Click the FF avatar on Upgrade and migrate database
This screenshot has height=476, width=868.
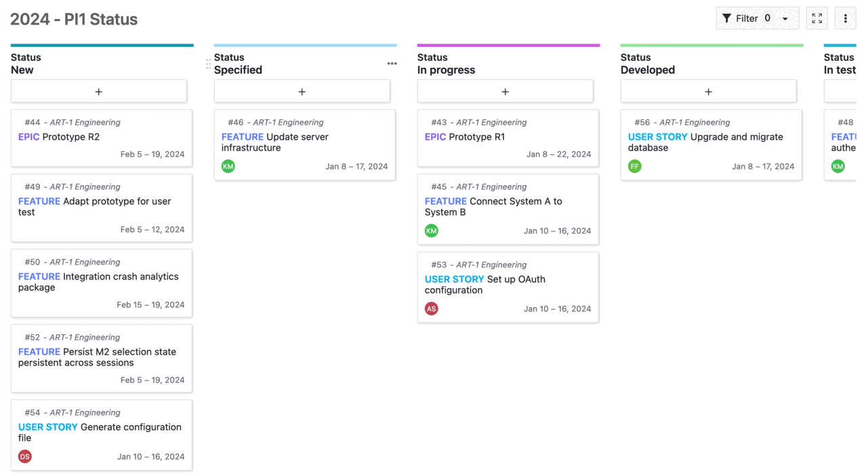point(635,166)
